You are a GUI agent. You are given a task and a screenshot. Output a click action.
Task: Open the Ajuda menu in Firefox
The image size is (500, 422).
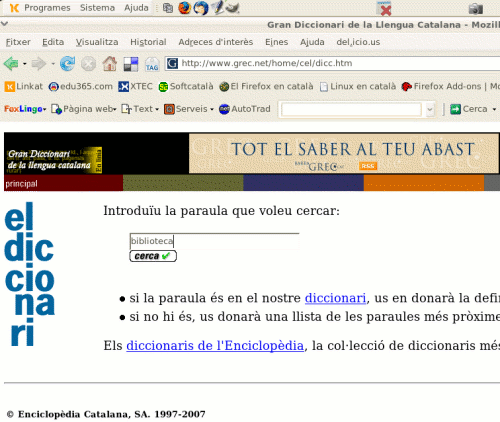(x=312, y=42)
